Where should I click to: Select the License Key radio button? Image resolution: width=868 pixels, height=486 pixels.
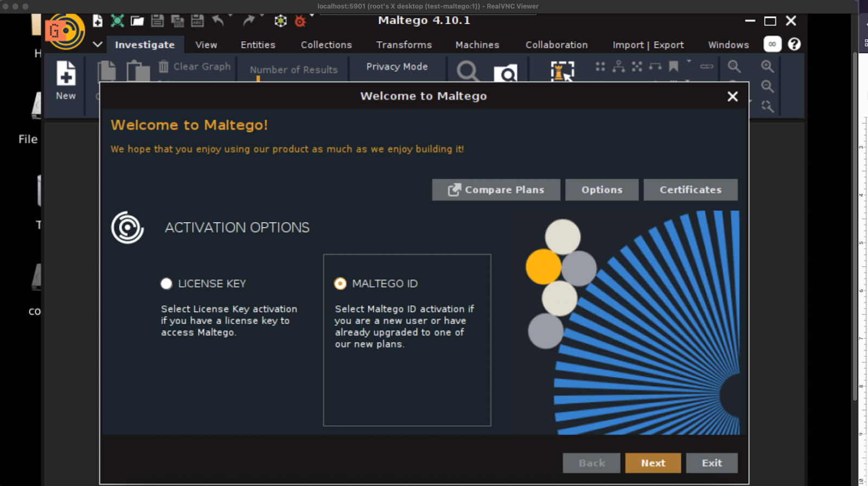coord(167,283)
